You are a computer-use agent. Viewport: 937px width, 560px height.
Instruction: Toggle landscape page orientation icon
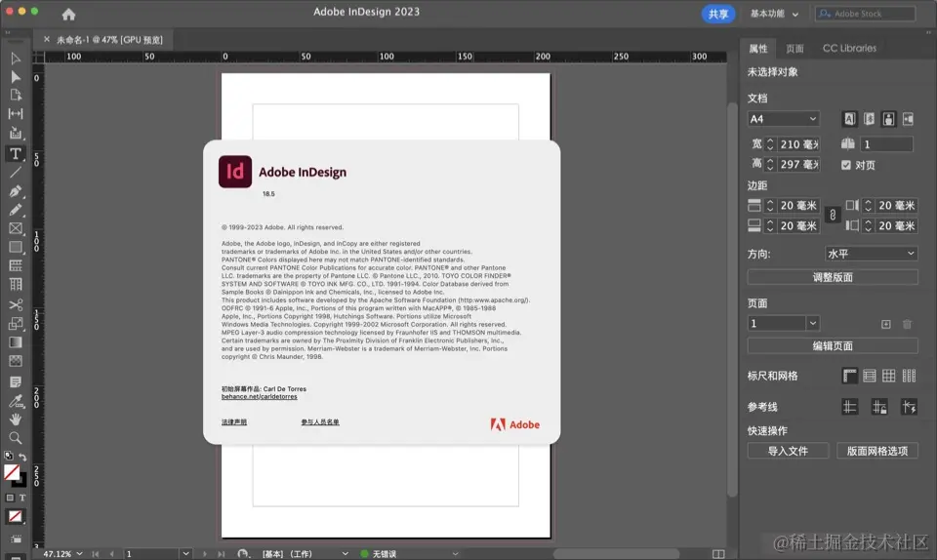[908, 119]
